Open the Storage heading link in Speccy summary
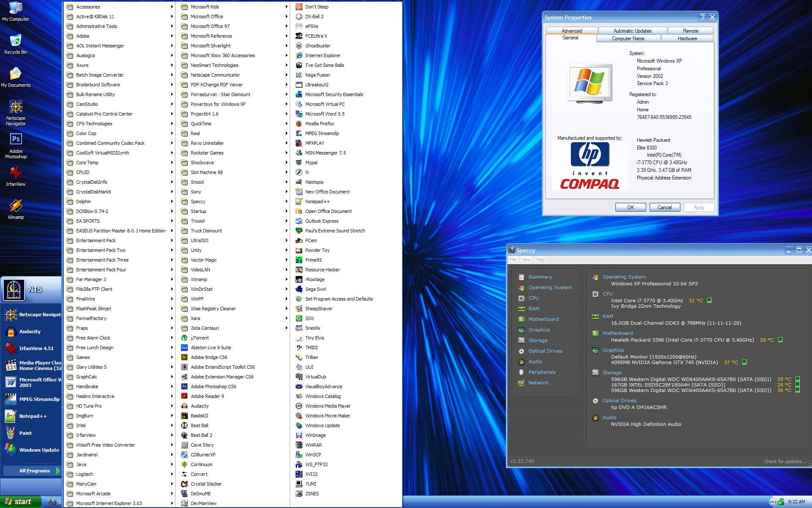812x508 pixels. click(x=612, y=373)
